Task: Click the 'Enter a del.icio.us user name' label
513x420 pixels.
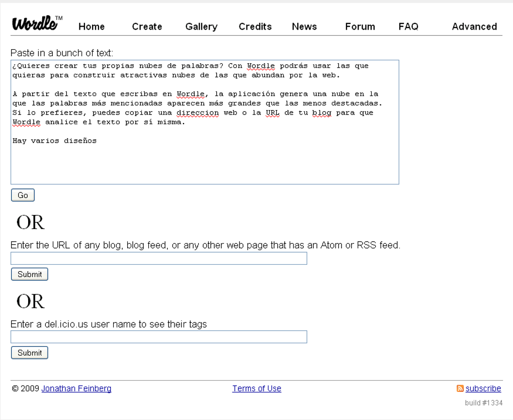Action: [109, 324]
